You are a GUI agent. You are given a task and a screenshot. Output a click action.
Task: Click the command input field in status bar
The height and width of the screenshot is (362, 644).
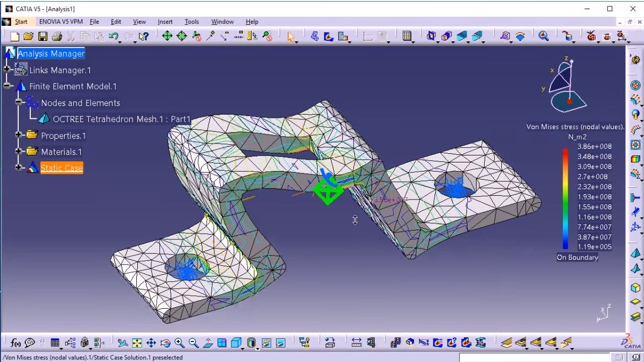point(535,358)
